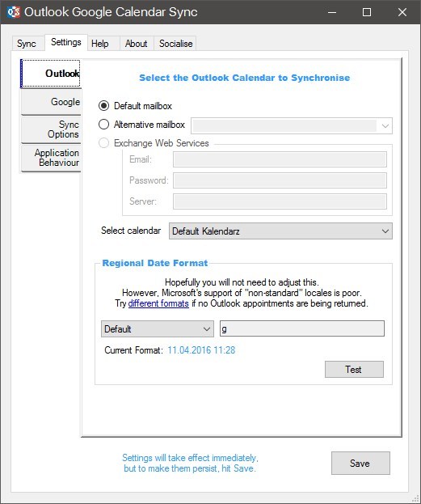Expand the Select calendar combo box

pyautogui.click(x=280, y=231)
